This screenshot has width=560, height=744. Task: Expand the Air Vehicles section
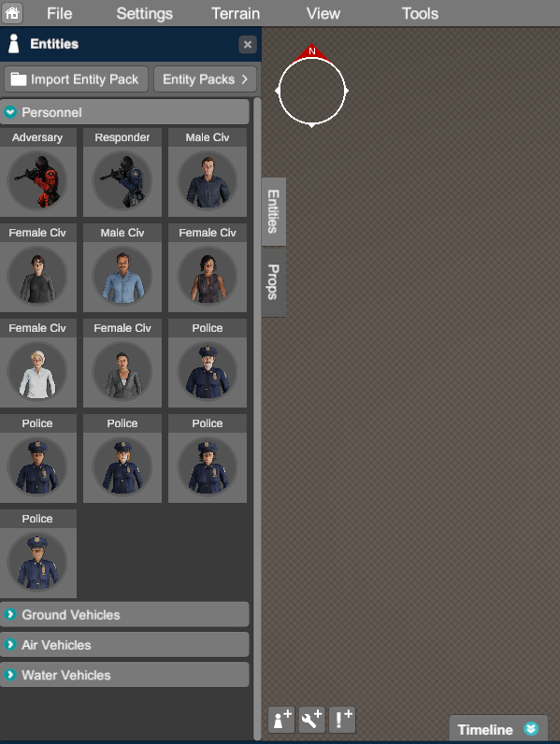124,645
